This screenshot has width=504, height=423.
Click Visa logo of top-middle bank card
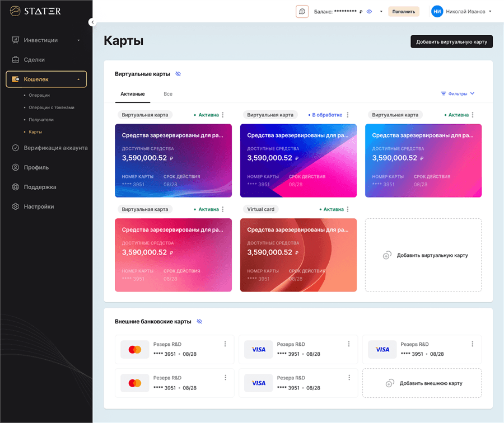click(258, 350)
